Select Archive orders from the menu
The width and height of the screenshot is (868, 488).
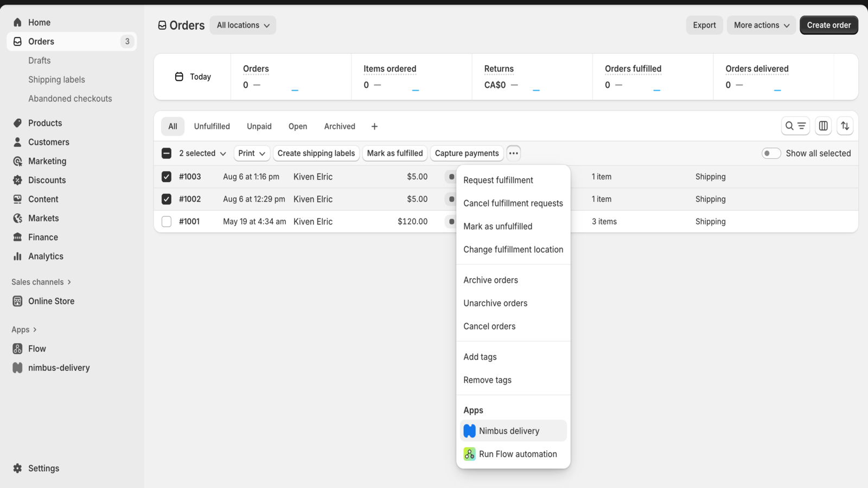pos(490,280)
